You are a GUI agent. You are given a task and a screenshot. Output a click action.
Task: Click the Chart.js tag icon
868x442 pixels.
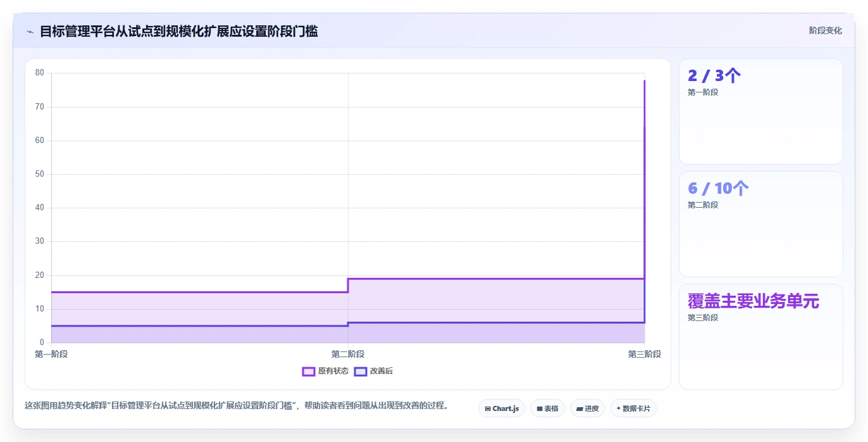(x=488, y=409)
